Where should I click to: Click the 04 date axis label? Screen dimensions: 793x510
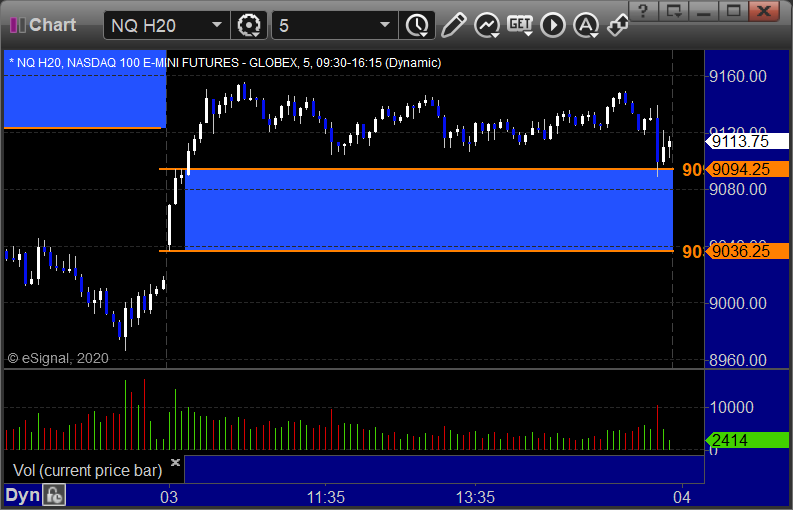click(682, 497)
